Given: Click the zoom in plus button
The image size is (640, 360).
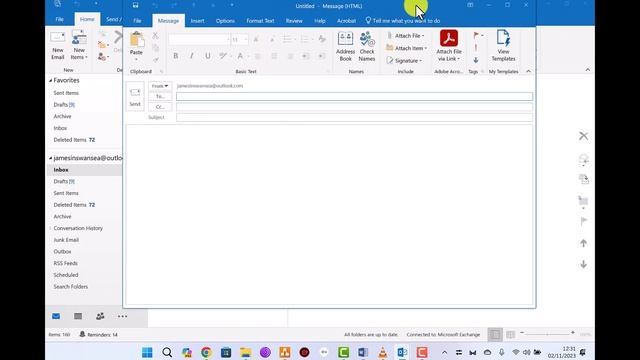Looking at the screenshot, I should click(x=573, y=333).
